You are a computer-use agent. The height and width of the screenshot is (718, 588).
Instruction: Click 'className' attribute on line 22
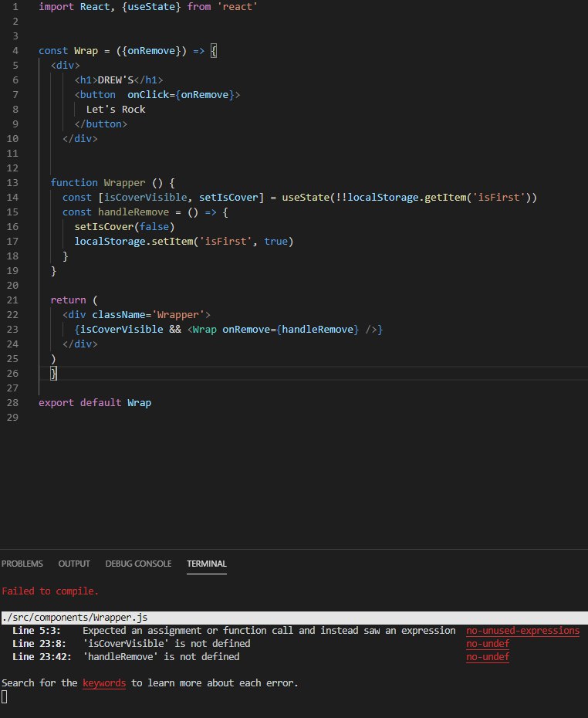click(119, 314)
